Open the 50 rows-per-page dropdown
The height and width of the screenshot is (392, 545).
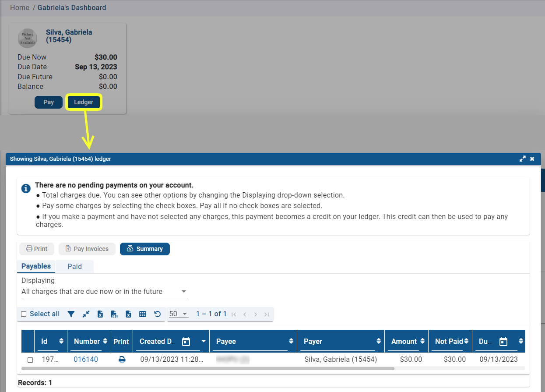pos(178,314)
